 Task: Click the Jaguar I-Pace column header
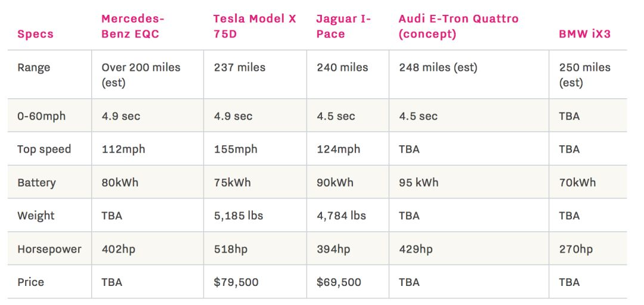(x=343, y=26)
